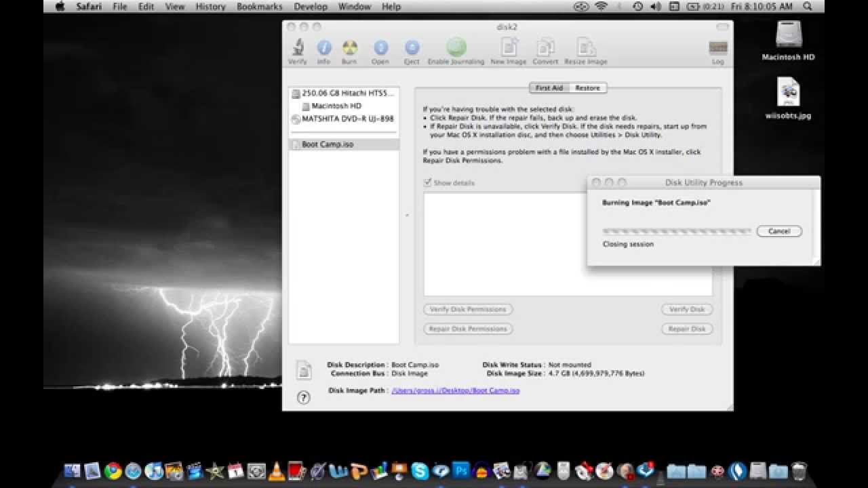This screenshot has width=868, height=488.
Task: Select MATSHITA DVD-R UJ-898 drive
Action: pos(344,119)
